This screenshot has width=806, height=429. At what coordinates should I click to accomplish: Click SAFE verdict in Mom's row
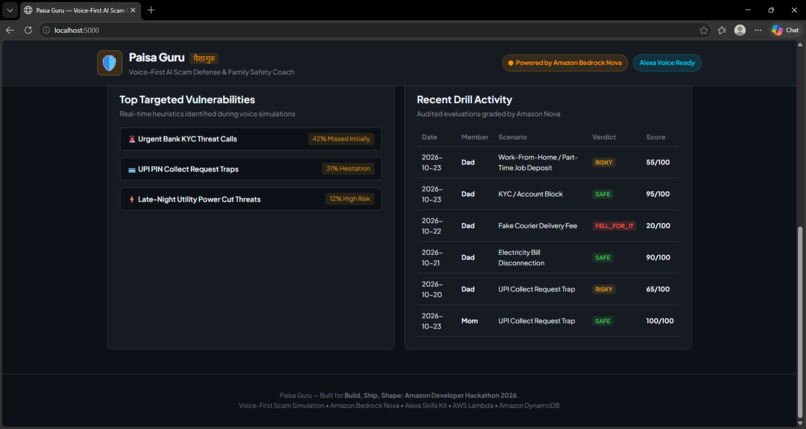[x=602, y=321]
